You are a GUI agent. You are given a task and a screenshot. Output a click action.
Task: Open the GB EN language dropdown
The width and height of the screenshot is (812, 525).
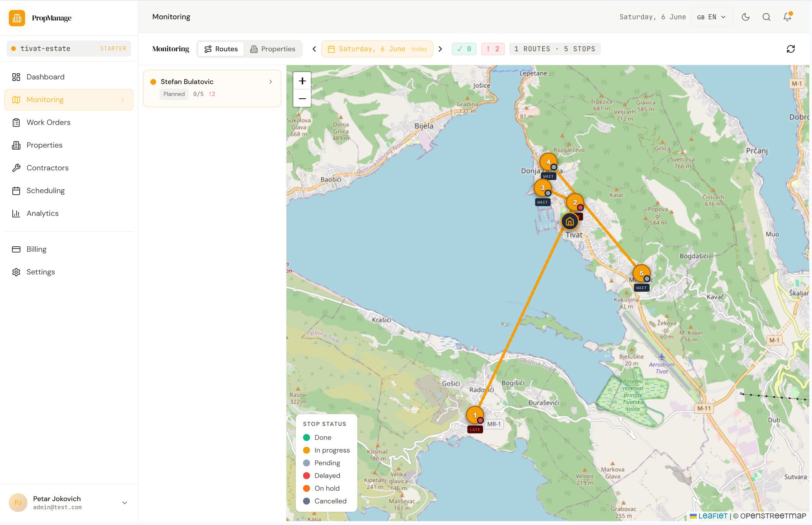[x=711, y=17]
